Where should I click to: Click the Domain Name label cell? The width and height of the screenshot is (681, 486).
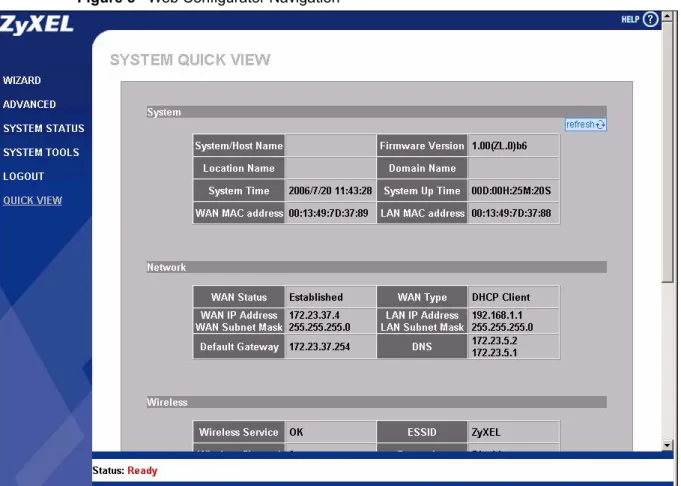[422, 168]
